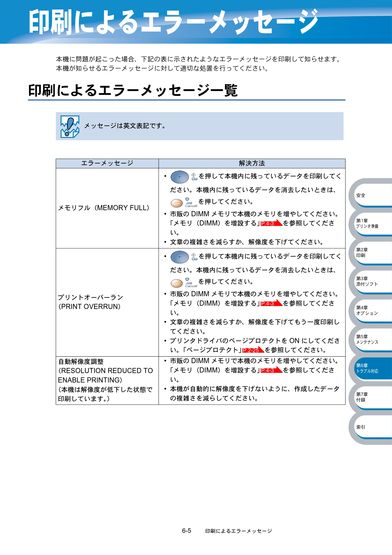
Task: Select the 自動解像度調整 RESOLUTION REDUCED cell
Action: (x=107, y=381)
